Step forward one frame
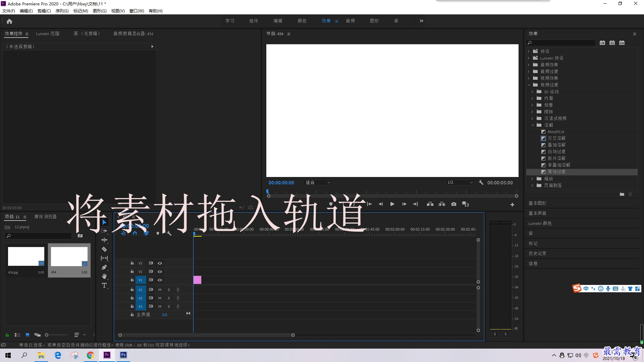Image resolution: width=644 pixels, height=362 pixels. coord(404,204)
